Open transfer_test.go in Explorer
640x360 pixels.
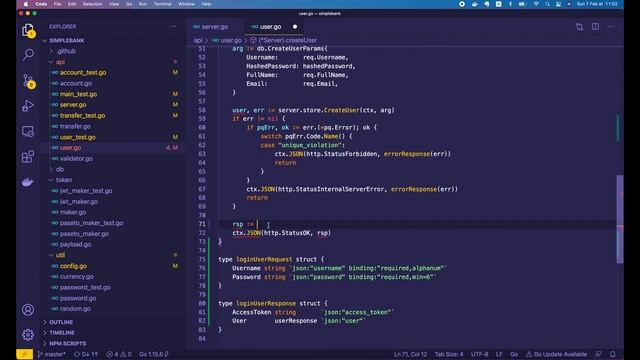(x=82, y=116)
